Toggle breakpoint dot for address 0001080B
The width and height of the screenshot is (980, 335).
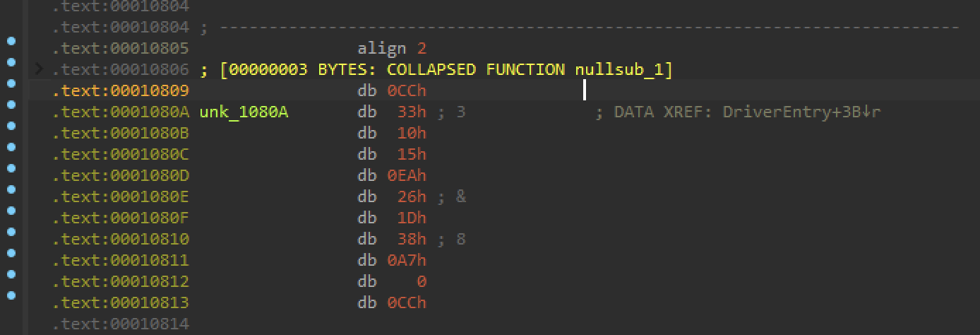[11, 126]
